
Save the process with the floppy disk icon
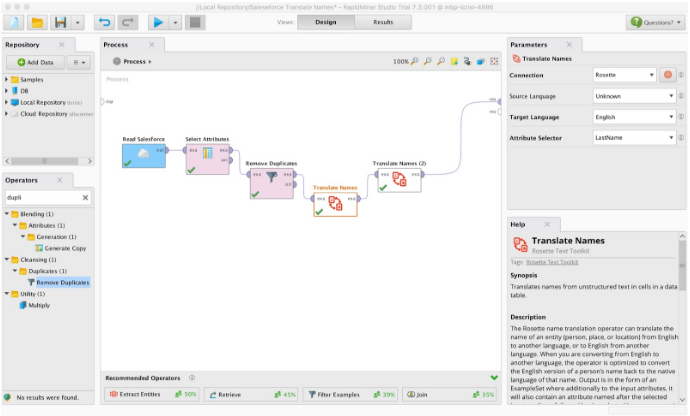(x=61, y=22)
